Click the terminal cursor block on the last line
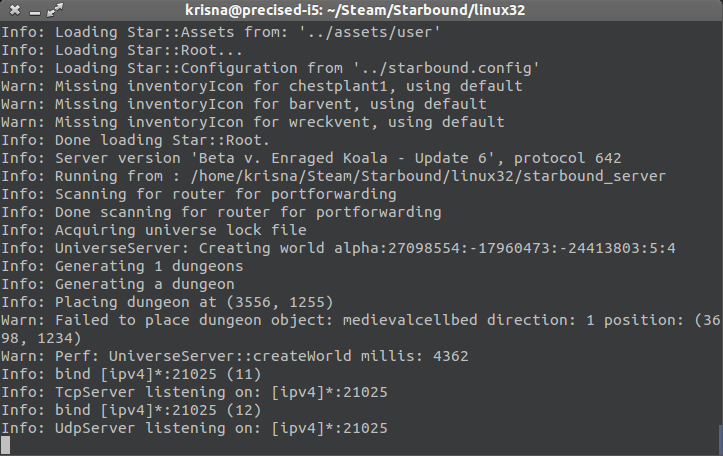 click(x=6, y=445)
